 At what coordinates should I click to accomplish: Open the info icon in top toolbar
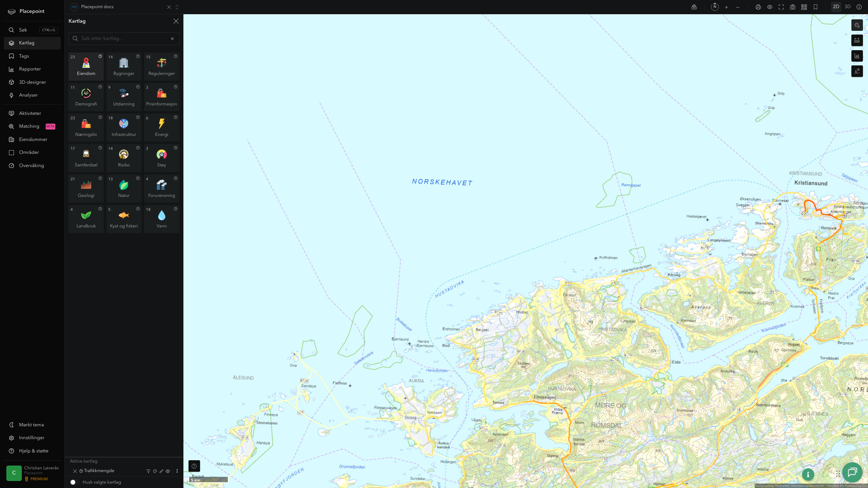coord(859,7)
